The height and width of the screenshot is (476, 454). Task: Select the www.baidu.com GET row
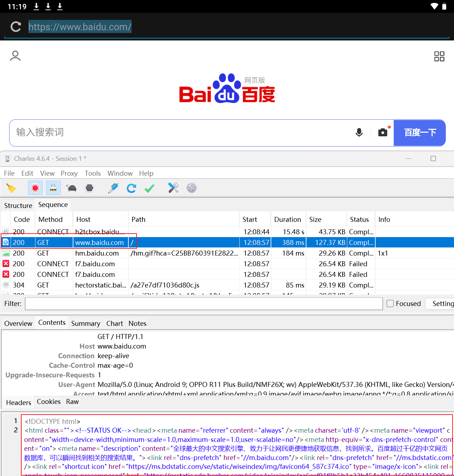pyautogui.click(x=227, y=242)
